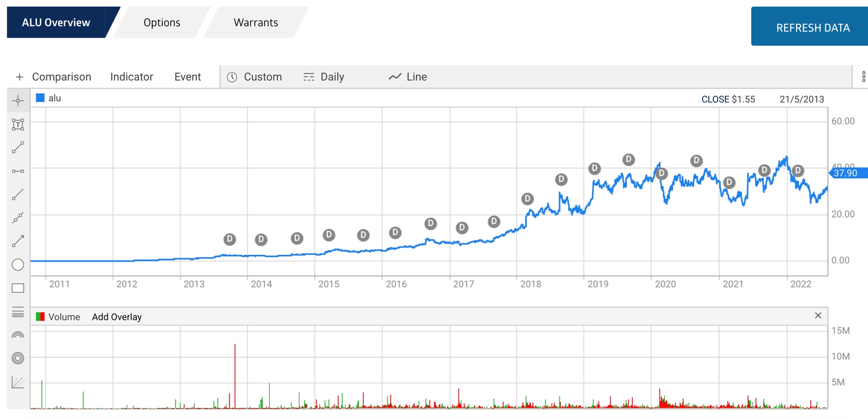Viewport: 868px width, 419px height.
Task: Select the crosshair cursor tool
Action: pos(18,101)
